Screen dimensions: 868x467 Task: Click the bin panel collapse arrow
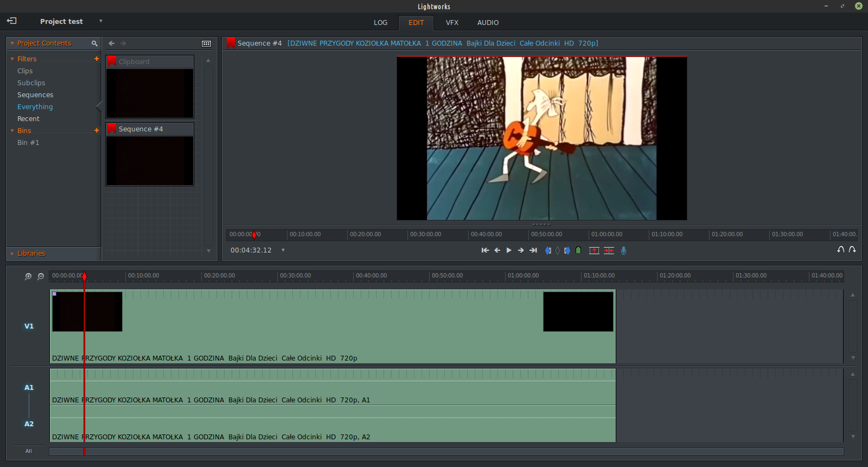coord(99,106)
